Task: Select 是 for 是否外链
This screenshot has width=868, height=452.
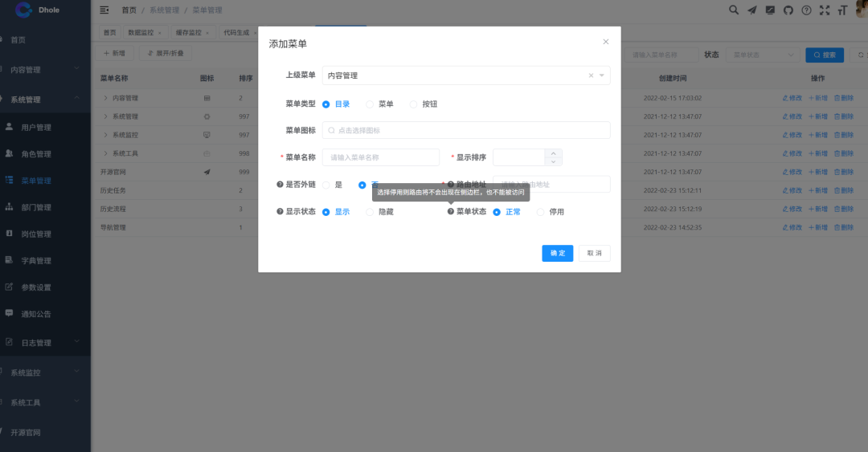Action: coord(326,185)
